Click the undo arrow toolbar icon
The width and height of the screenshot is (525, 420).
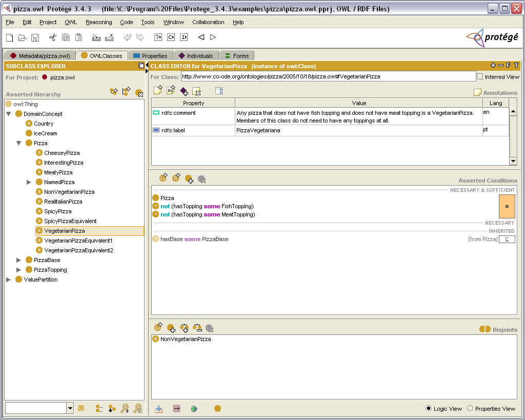tap(127, 37)
